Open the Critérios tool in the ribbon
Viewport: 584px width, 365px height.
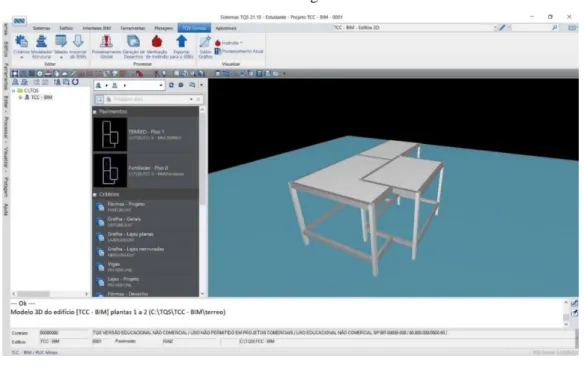(21, 46)
